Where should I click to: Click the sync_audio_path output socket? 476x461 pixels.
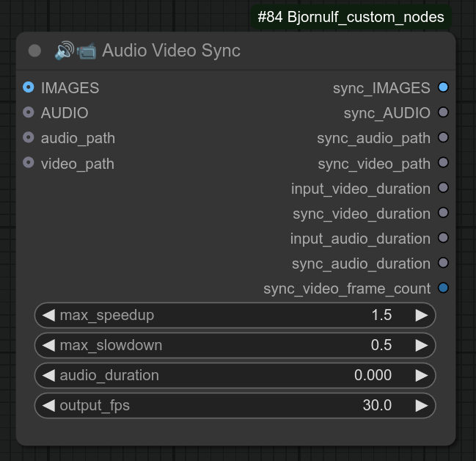coord(443,137)
